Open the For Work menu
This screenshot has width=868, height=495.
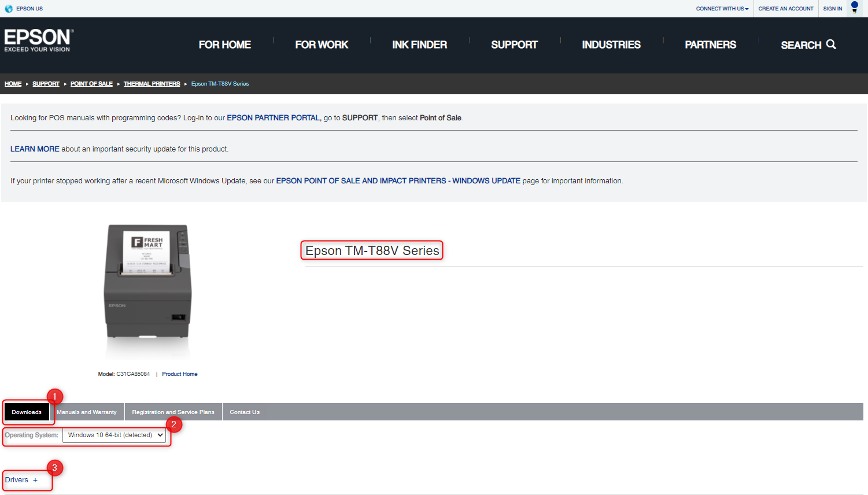click(322, 45)
